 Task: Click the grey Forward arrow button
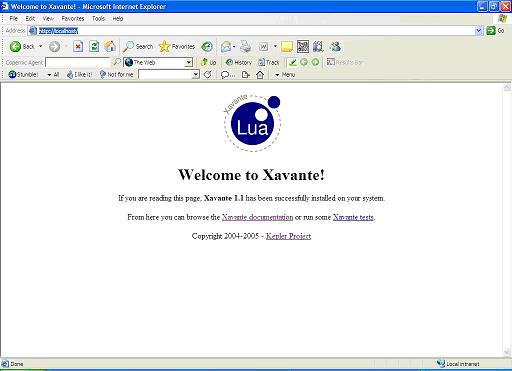(x=54, y=46)
